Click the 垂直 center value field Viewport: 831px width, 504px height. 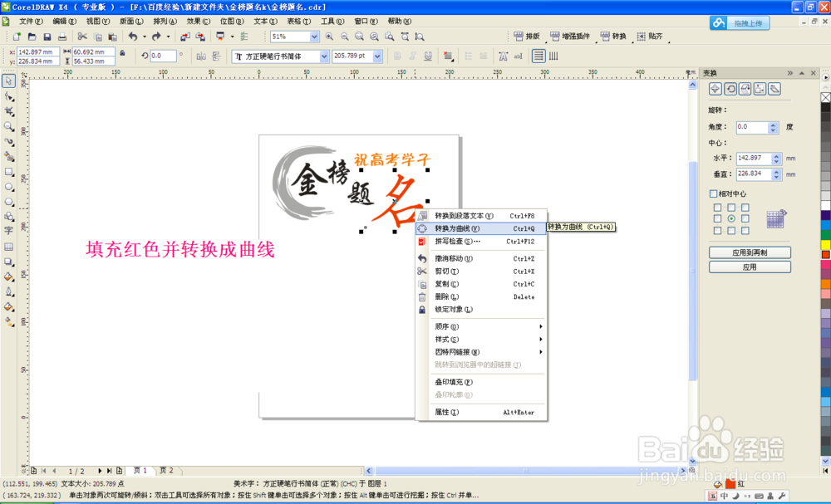755,174
